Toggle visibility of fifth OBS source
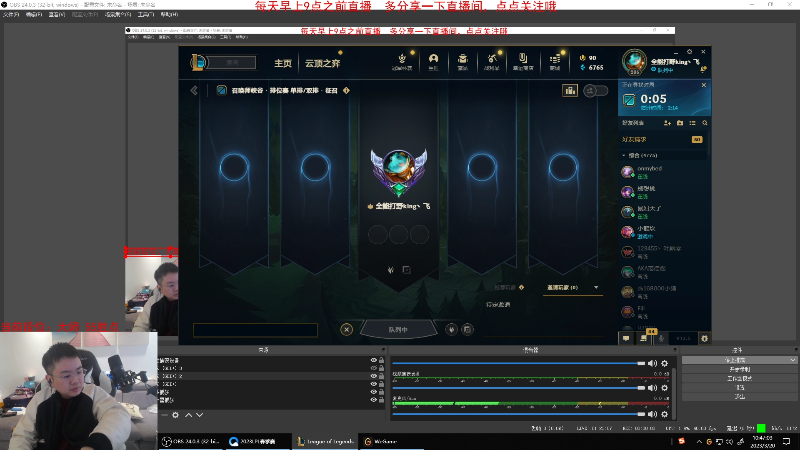Viewport: 800px width, 450px height. click(x=373, y=392)
